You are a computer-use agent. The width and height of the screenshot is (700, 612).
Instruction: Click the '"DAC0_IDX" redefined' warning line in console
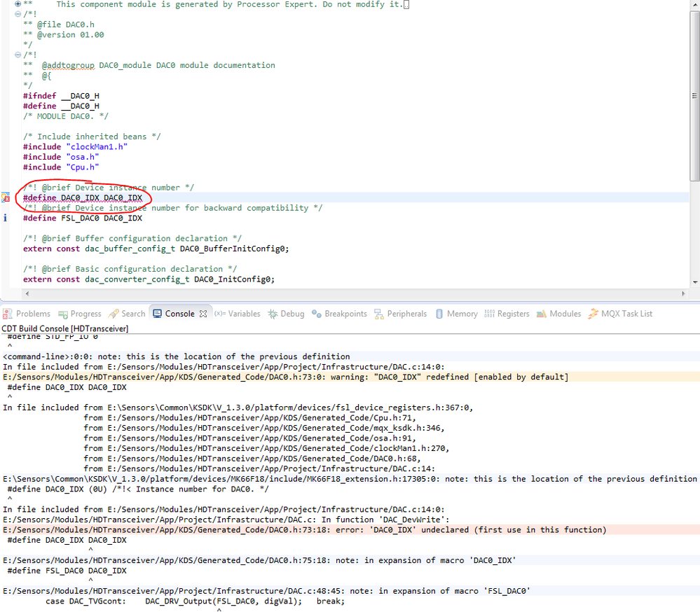point(286,377)
